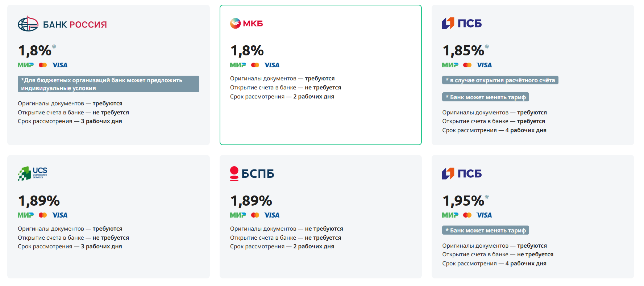Click the 1,89% rate on the БСПБ card
Screen dimensions: 644x286
pyautogui.click(x=251, y=201)
